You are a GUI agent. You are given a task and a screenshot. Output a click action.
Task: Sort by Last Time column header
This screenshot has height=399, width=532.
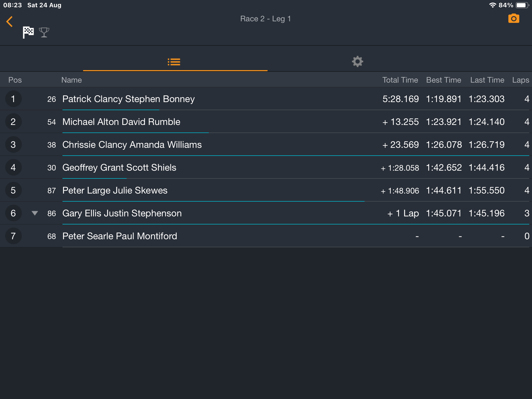pos(487,80)
